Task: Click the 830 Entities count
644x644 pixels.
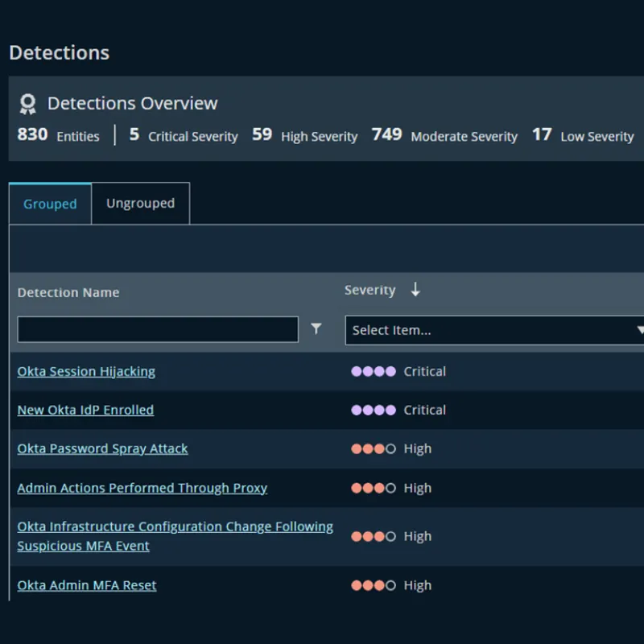Action: pos(58,134)
